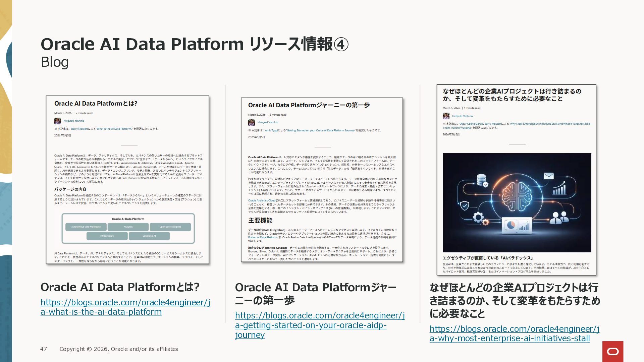
Task: Click the gear icon in brain illustration
Action: tap(479, 218)
